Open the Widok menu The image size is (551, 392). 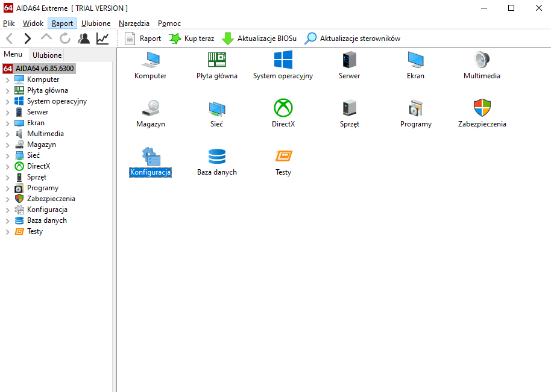click(33, 23)
